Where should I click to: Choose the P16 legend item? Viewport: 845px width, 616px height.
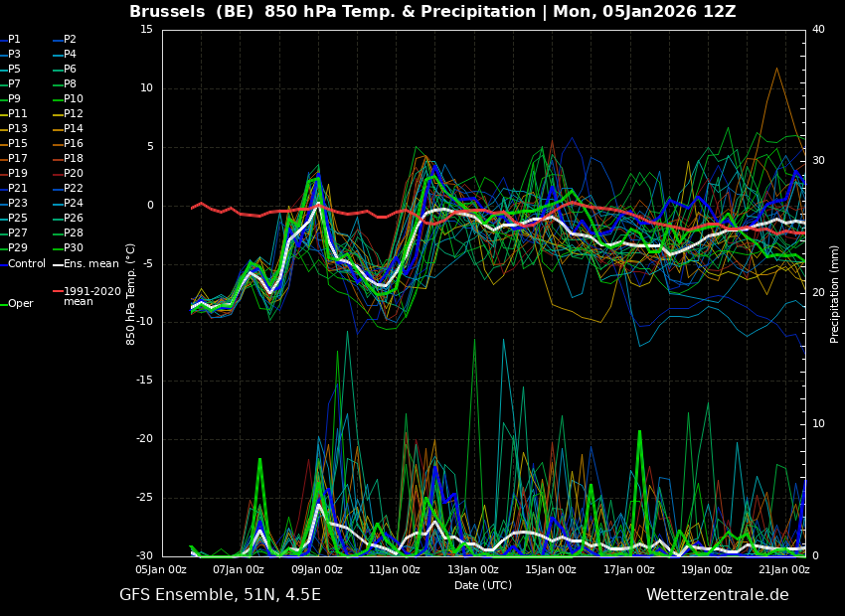coord(68,144)
